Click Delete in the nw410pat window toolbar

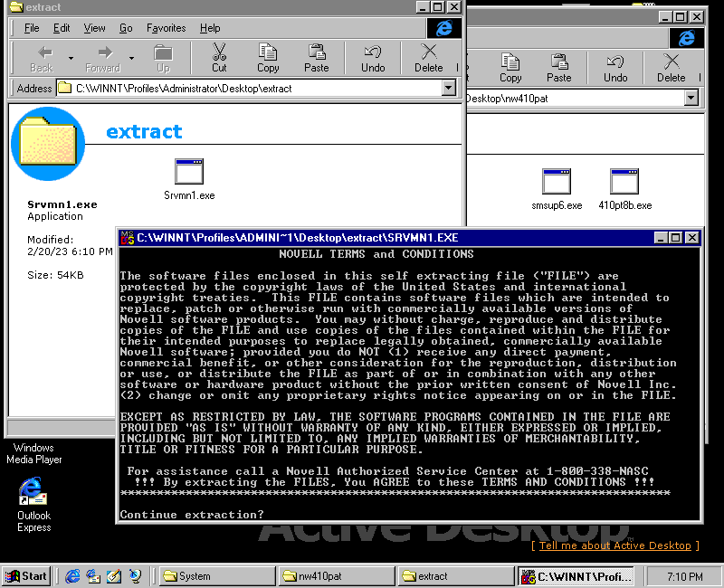671,69
